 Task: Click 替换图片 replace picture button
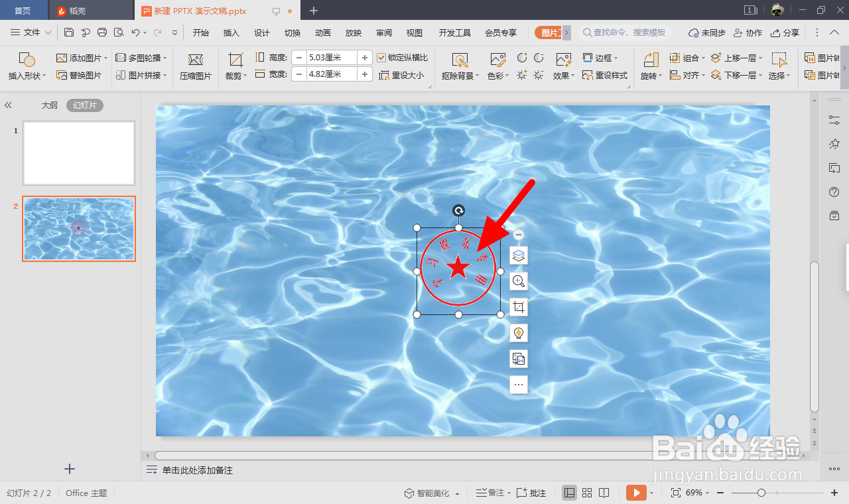click(79, 76)
